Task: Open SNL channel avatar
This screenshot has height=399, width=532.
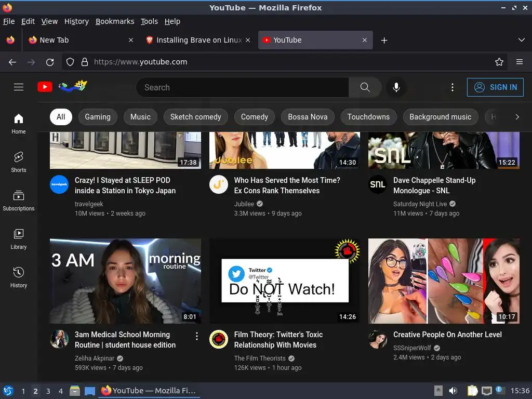Action: [x=378, y=184]
